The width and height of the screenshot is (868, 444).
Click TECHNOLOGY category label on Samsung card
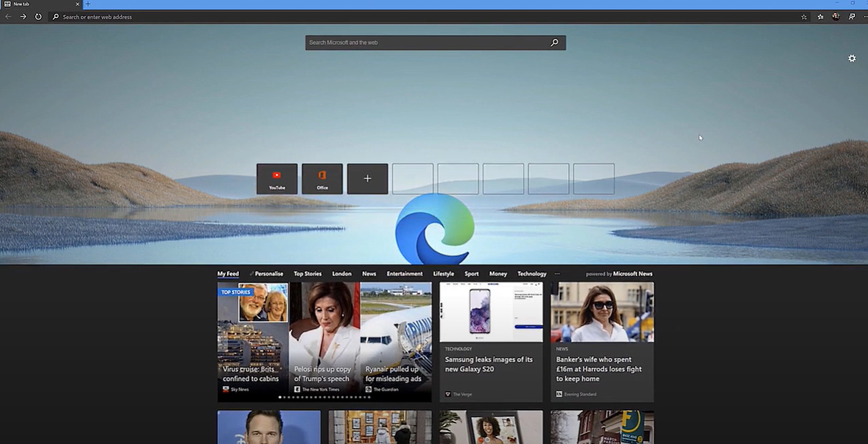pos(459,349)
